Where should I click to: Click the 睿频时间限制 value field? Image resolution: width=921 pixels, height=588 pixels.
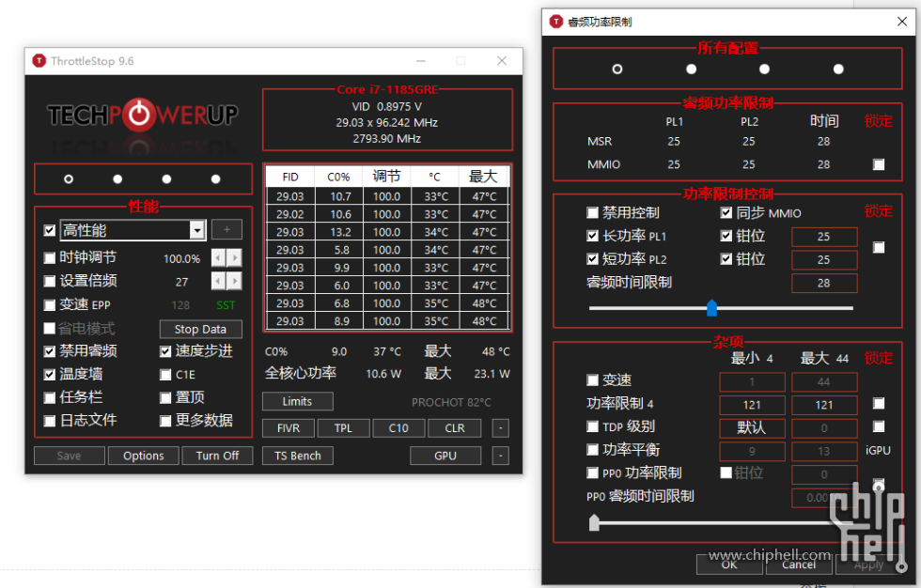(x=824, y=283)
